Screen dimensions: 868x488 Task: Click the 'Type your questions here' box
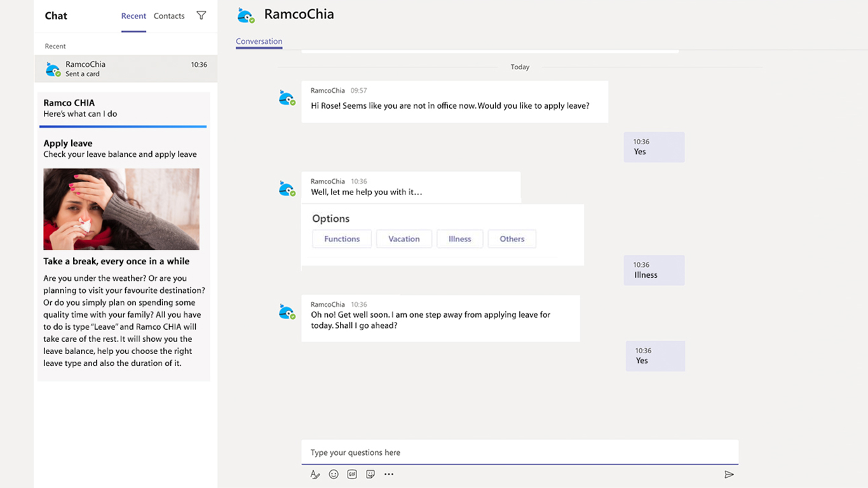click(519, 452)
